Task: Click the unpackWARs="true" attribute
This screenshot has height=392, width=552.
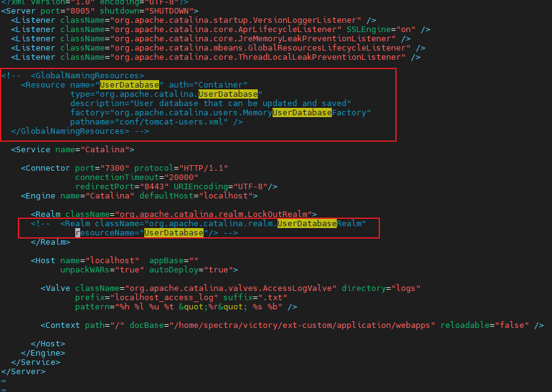Action: (102, 269)
